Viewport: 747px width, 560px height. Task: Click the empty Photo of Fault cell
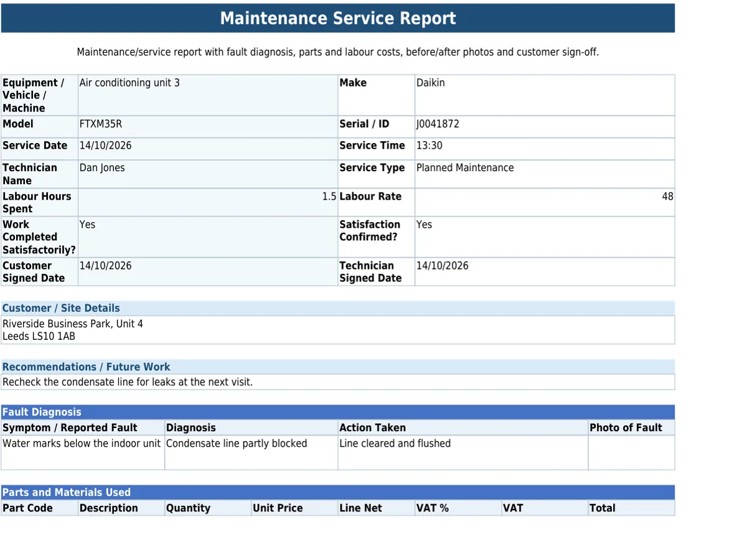(631, 452)
